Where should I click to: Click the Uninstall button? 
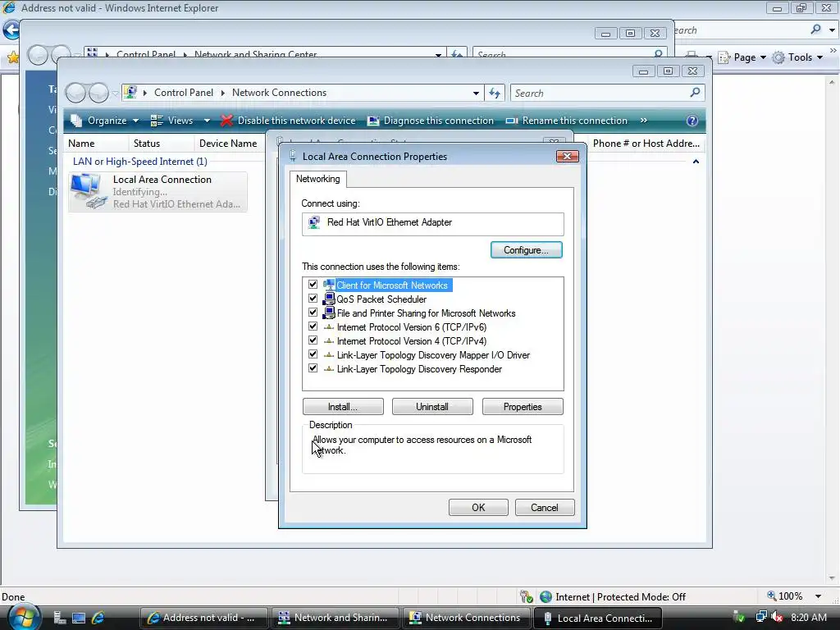click(x=432, y=407)
